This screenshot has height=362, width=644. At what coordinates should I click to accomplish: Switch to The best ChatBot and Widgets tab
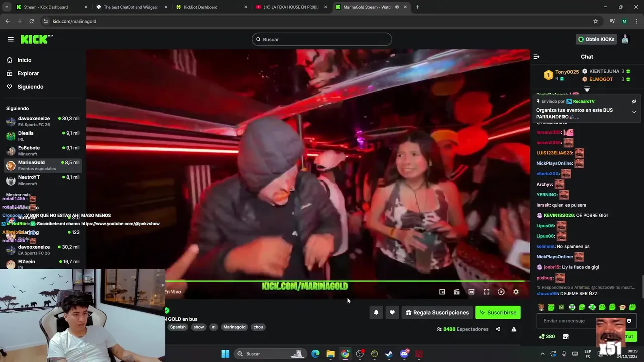click(131, 7)
